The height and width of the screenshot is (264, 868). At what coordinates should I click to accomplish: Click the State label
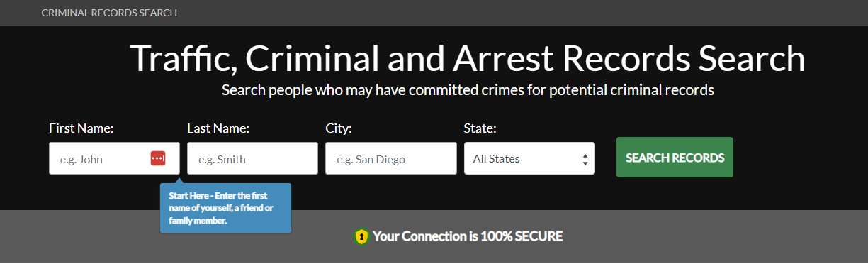pos(480,128)
